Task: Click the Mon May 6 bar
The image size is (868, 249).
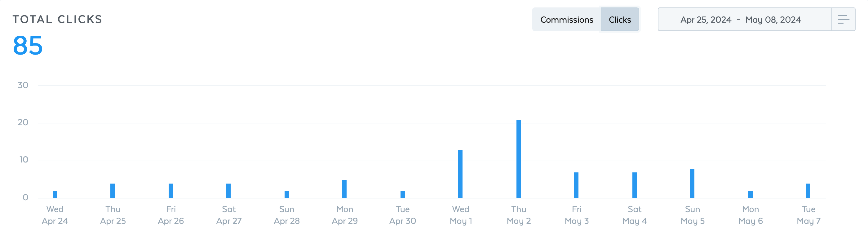Action: coord(751,194)
